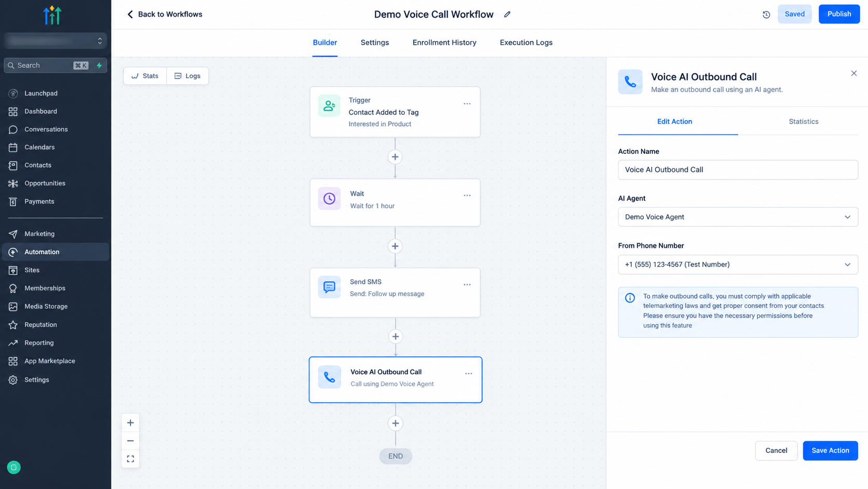Open the Execution Logs tab
Viewport: 868px width, 489px height.
pyautogui.click(x=526, y=43)
